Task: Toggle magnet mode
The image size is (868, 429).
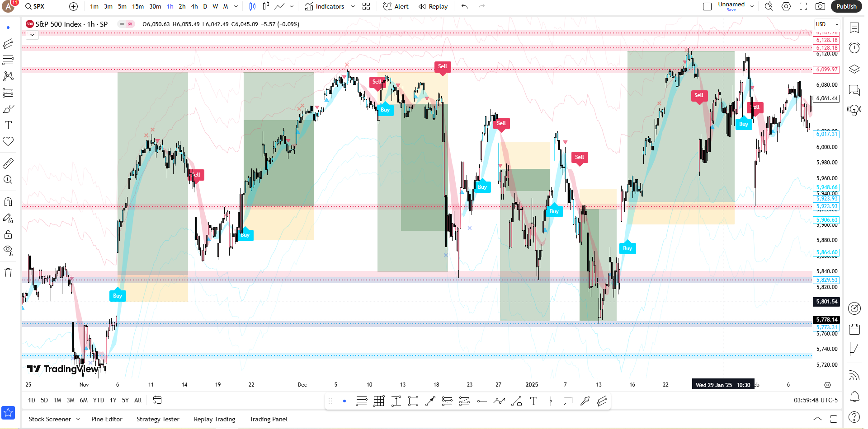Action: 8,201
